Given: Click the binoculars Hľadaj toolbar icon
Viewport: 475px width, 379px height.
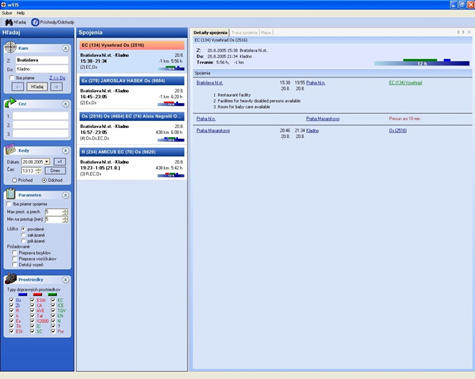Looking at the screenshot, I should 9,22.
